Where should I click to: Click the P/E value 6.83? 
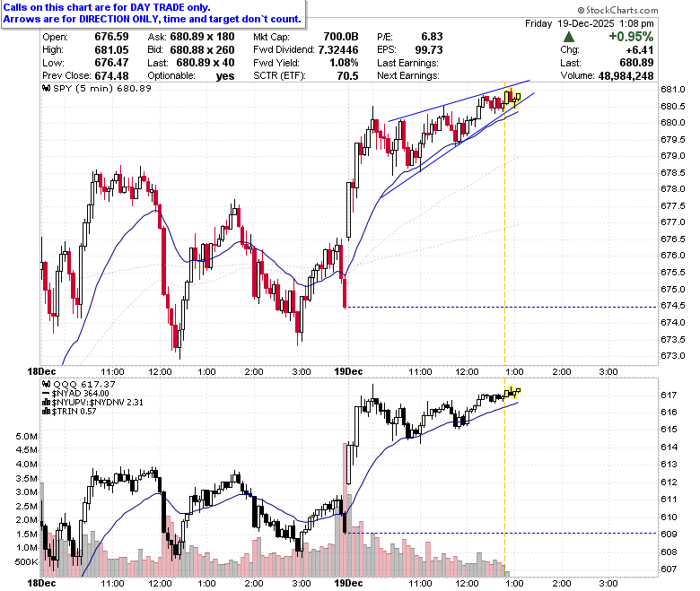(x=432, y=37)
